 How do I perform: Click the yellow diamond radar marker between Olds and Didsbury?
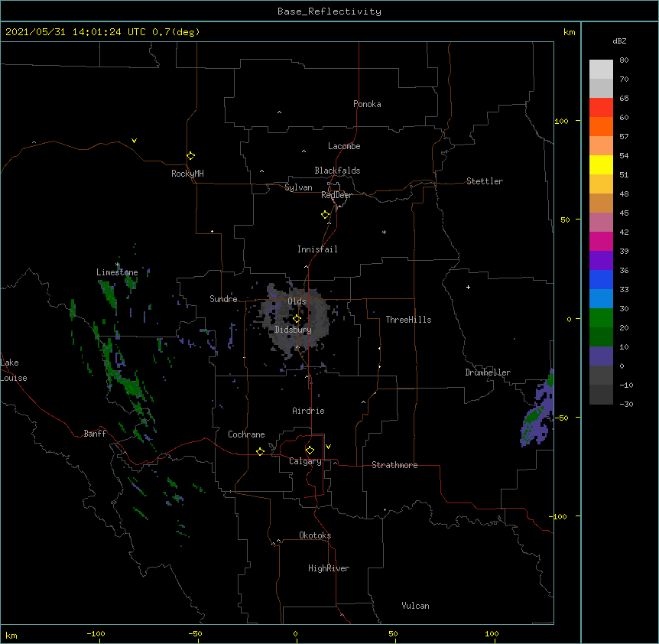click(297, 319)
